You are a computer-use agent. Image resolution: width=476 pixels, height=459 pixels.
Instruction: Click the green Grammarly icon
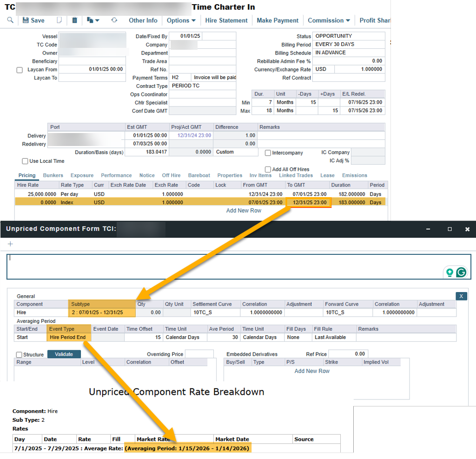click(x=461, y=273)
